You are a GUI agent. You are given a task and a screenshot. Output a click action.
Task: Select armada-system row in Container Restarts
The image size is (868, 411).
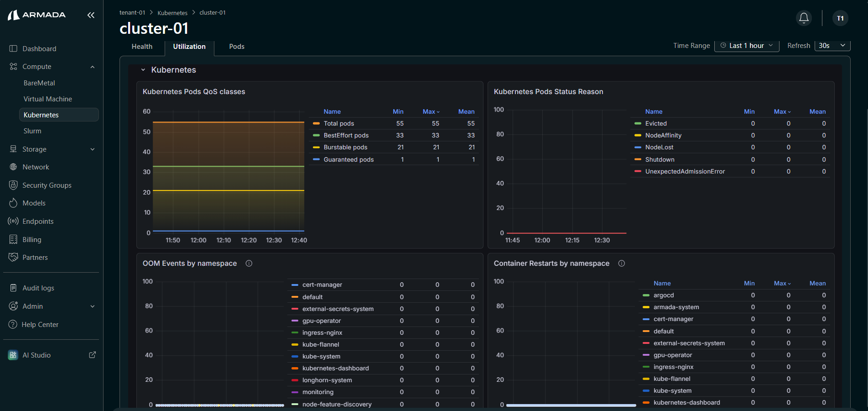click(x=734, y=307)
